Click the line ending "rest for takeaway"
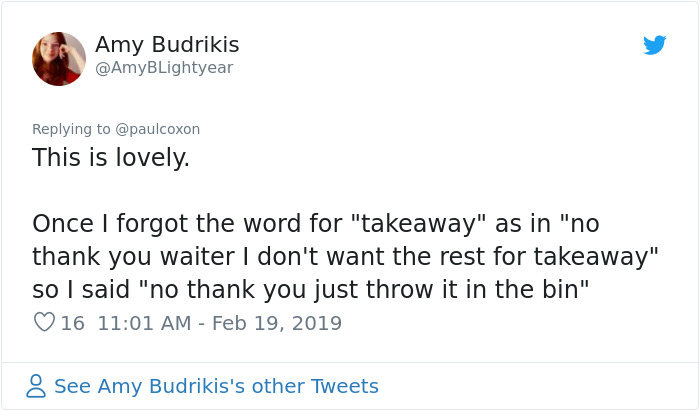The width and height of the screenshot is (700, 411). coord(345,256)
